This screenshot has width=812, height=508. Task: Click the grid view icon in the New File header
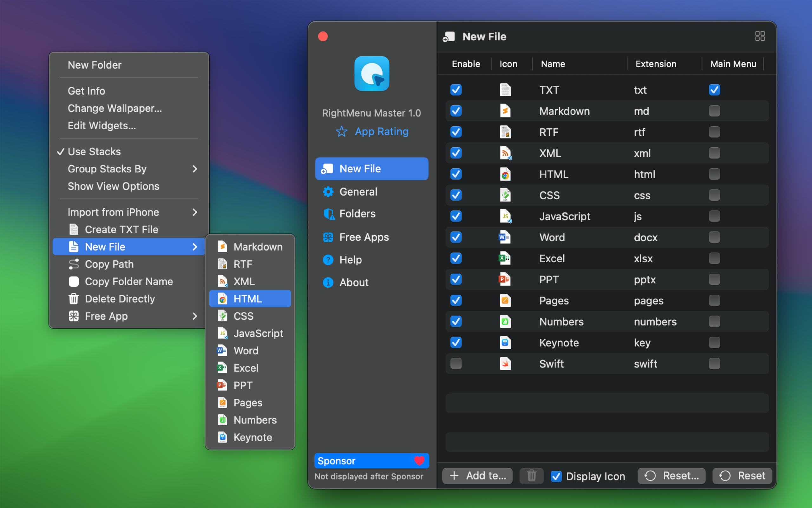click(x=760, y=36)
